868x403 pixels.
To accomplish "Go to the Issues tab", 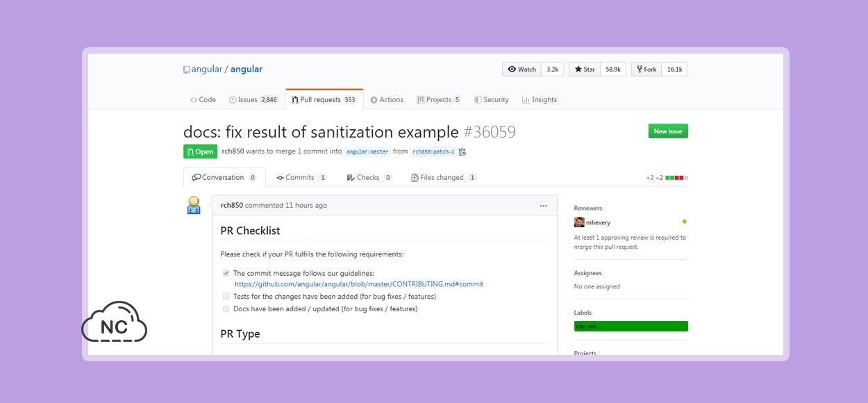I will [x=253, y=99].
